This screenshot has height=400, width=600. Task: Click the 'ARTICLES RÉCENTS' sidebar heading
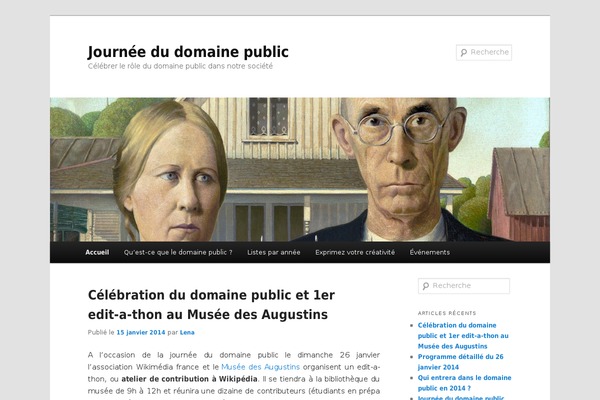tap(447, 313)
